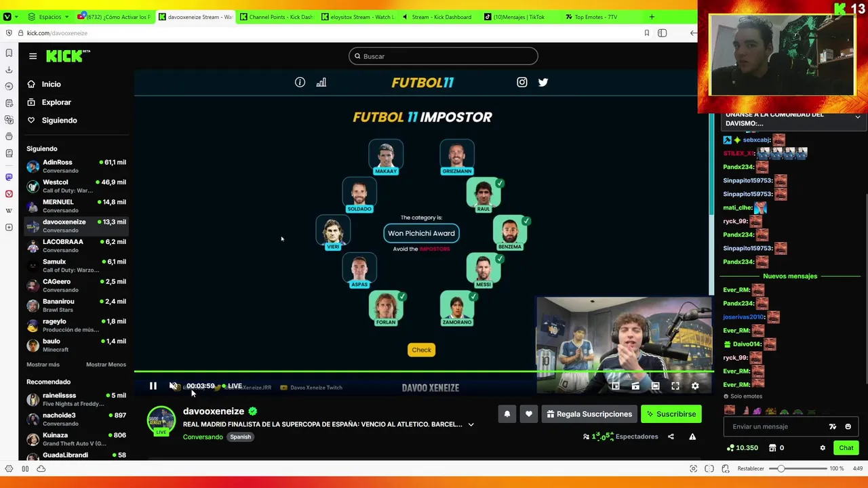Select Aspas player card

(359, 270)
